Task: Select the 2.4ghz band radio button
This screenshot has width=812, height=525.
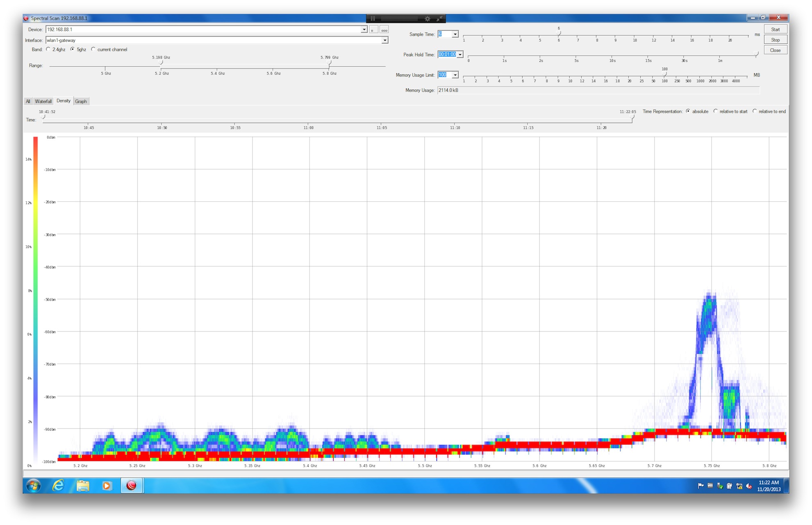Action: pyautogui.click(x=48, y=49)
